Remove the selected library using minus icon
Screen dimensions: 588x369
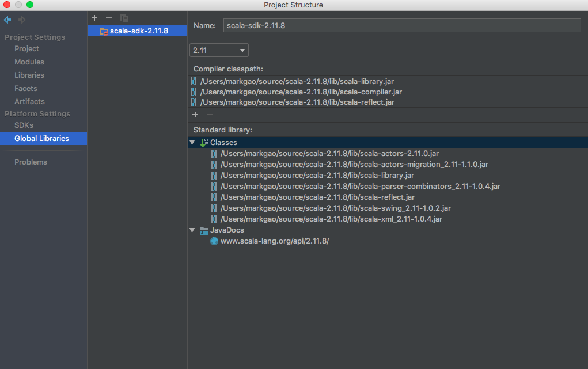click(x=109, y=18)
